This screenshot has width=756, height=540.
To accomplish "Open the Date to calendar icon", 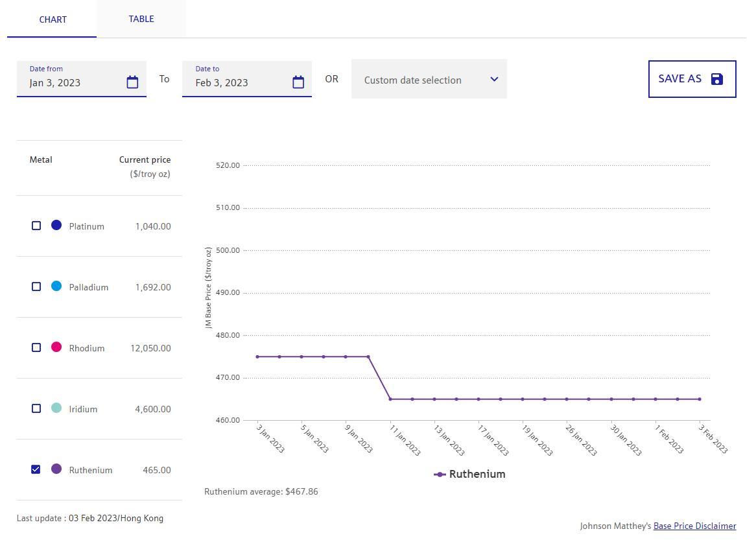I will coord(298,82).
